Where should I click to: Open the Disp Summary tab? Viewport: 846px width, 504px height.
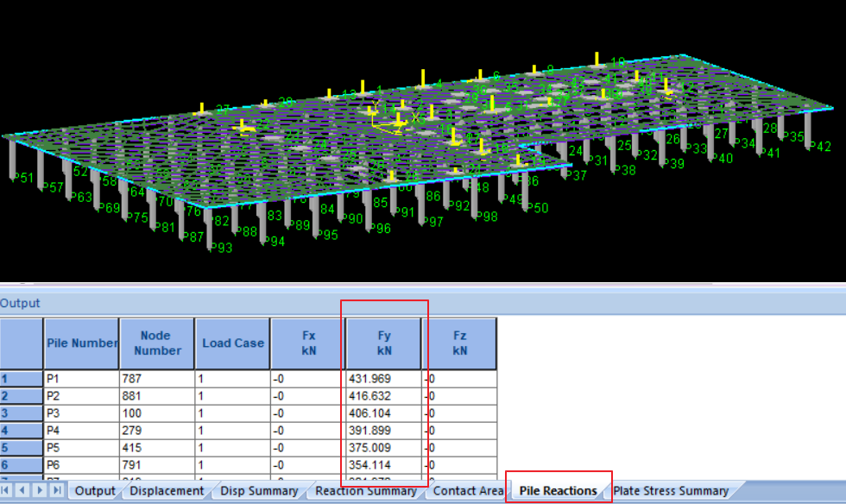259,491
